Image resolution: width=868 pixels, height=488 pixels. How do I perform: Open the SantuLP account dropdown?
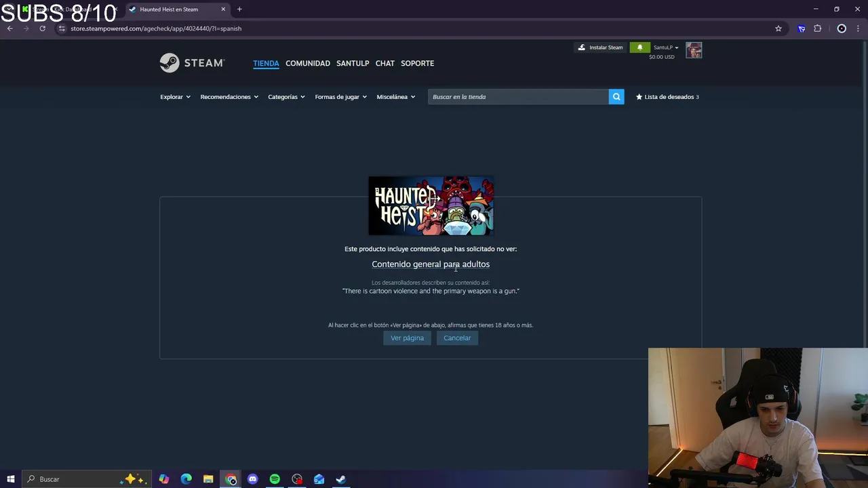[x=666, y=47]
